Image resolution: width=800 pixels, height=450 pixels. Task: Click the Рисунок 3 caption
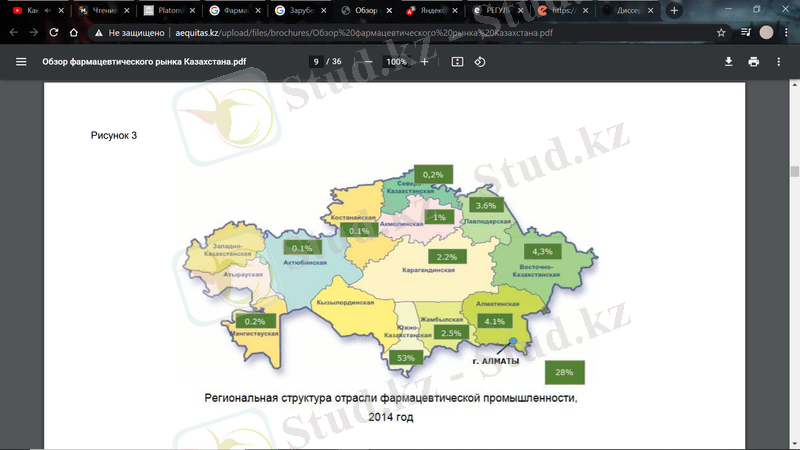(114, 135)
